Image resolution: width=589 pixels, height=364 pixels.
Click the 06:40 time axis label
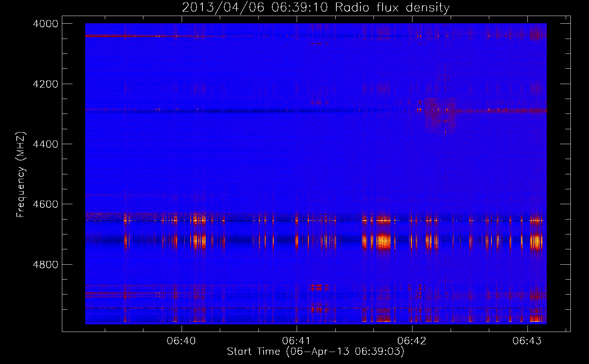(181, 341)
